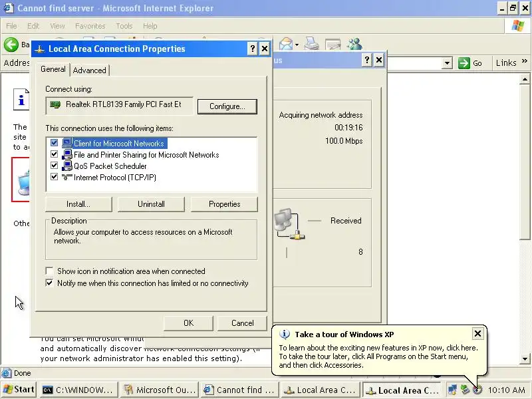532x399 pixels.
Task: Open the File menu
Action: 11,26
